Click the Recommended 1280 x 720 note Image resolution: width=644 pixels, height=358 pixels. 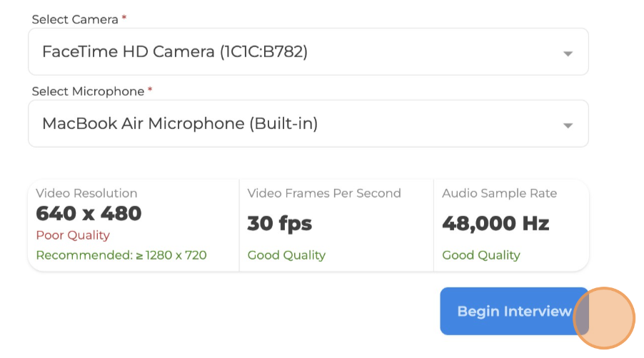point(121,255)
